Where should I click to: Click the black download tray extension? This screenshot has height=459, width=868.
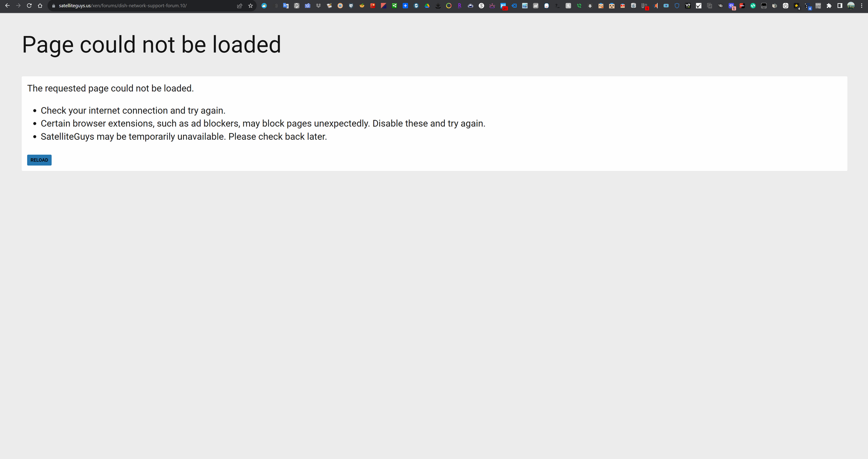438,6
